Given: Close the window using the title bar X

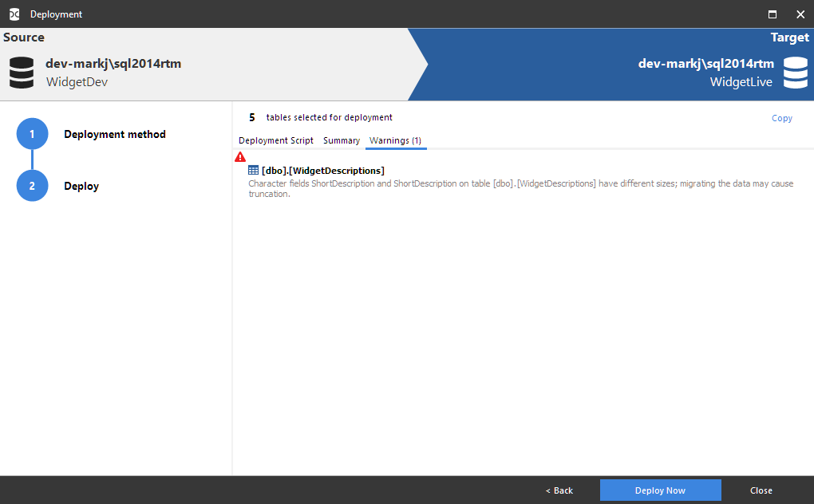Looking at the screenshot, I should tap(800, 14).
